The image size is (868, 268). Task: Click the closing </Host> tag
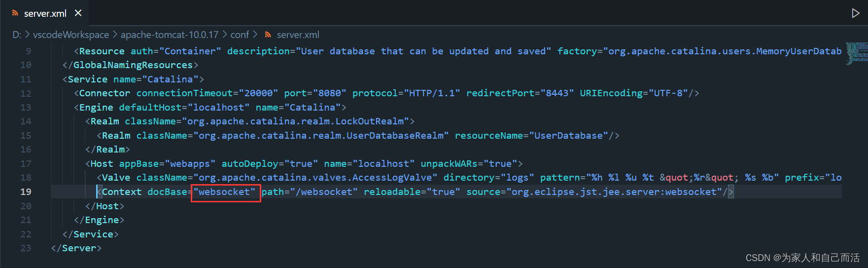pyautogui.click(x=104, y=206)
